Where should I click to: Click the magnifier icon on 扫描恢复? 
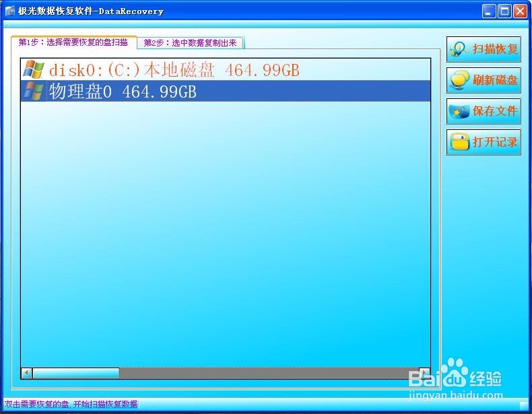pos(459,50)
